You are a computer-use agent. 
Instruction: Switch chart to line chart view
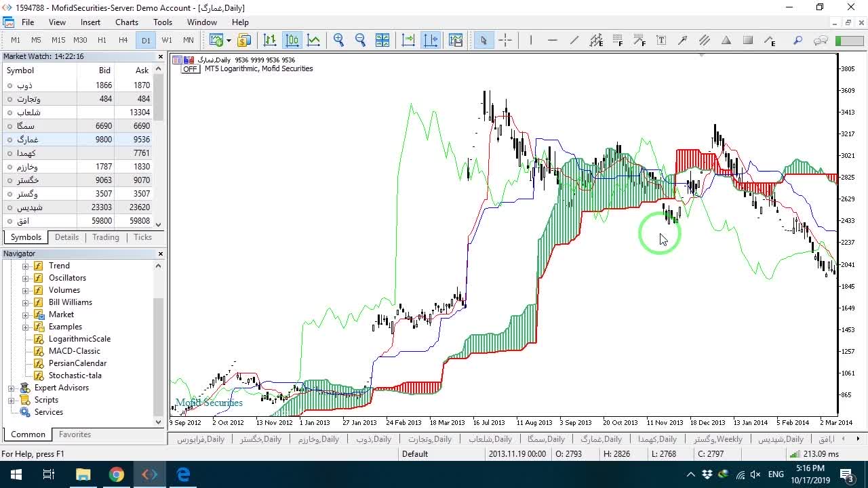[314, 40]
